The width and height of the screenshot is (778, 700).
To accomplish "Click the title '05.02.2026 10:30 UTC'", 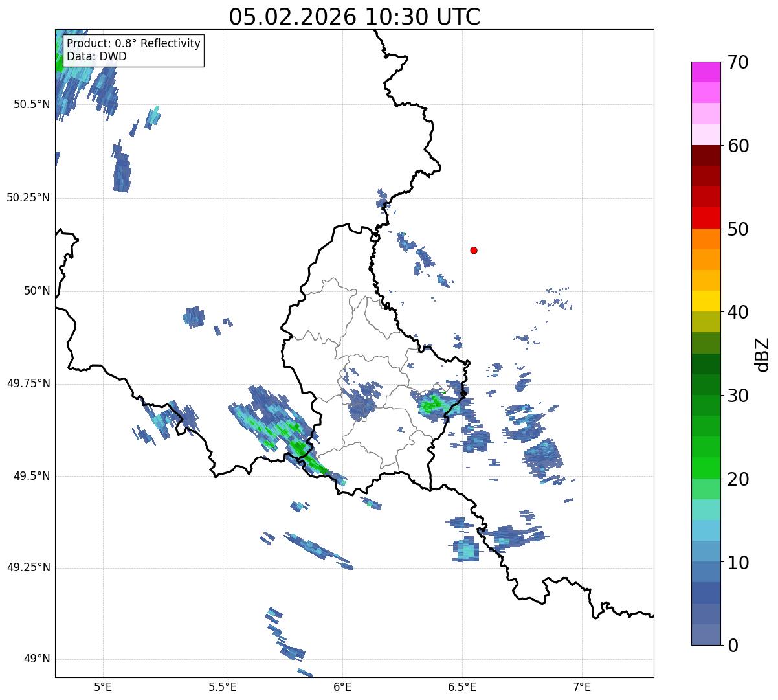I will (x=355, y=17).
